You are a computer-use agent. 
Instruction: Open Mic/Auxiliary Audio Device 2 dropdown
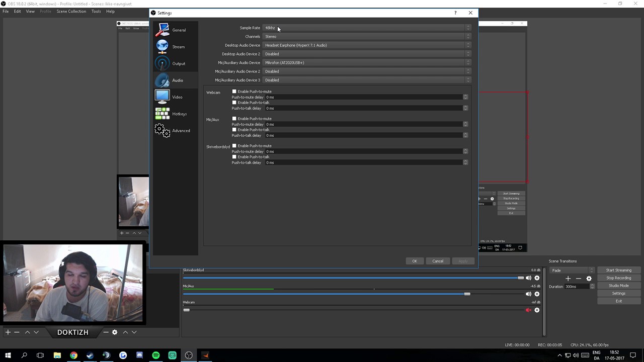[x=367, y=71]
